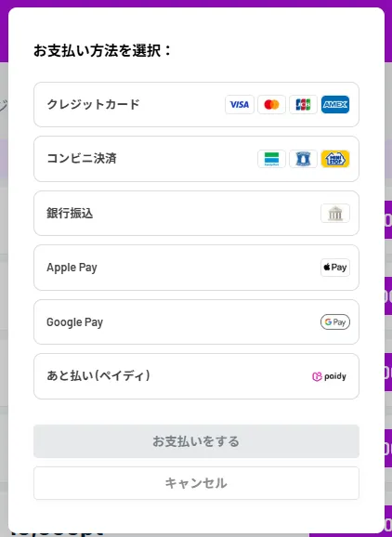
Task: Click the Apple Pay logo badge
Action: 335,268
